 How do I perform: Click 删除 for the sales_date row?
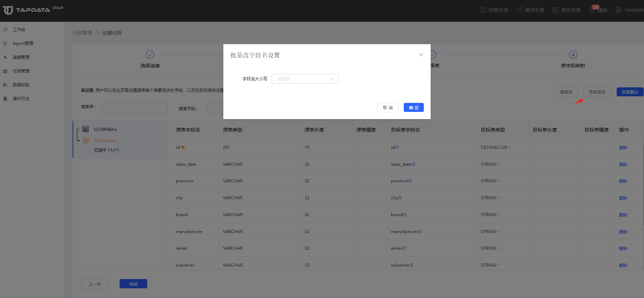623,164
